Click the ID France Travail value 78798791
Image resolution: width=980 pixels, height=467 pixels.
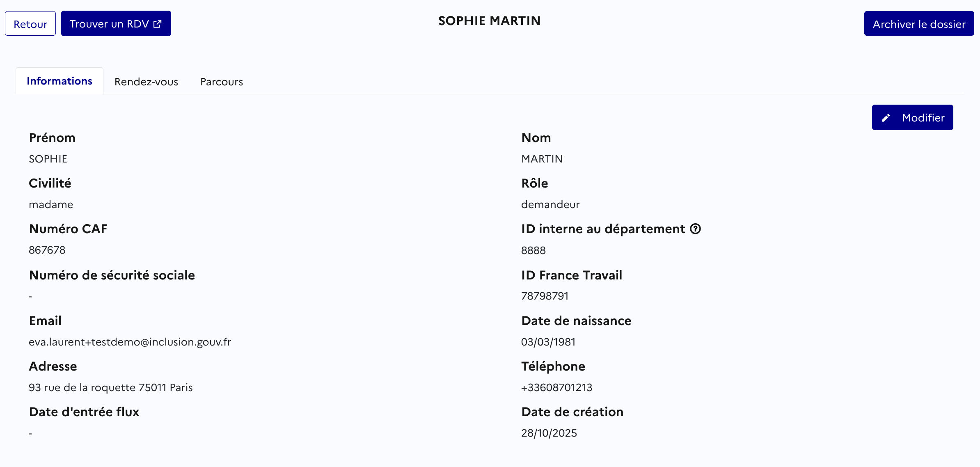(545, 296)
